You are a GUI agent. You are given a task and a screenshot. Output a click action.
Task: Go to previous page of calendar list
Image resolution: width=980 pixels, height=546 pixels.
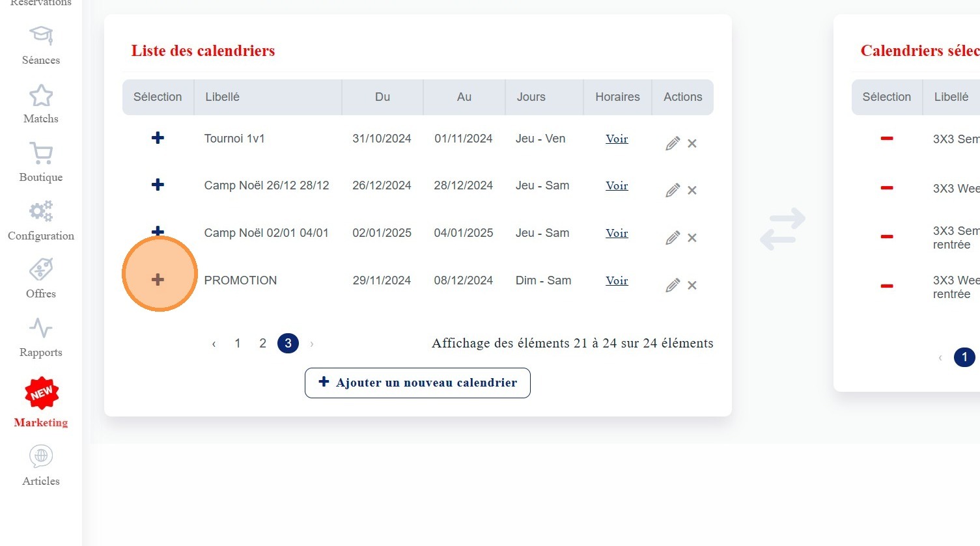[x=214, y=344]
